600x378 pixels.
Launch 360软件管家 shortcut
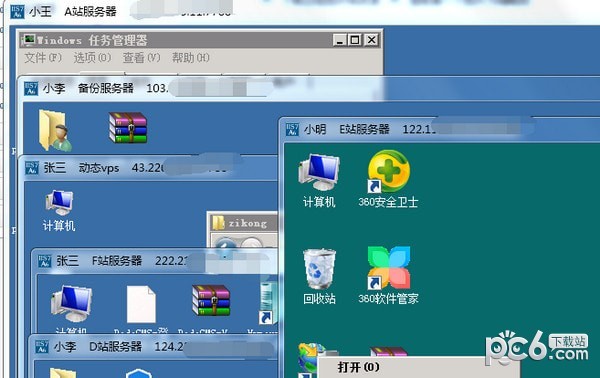[x=388, y=275]
